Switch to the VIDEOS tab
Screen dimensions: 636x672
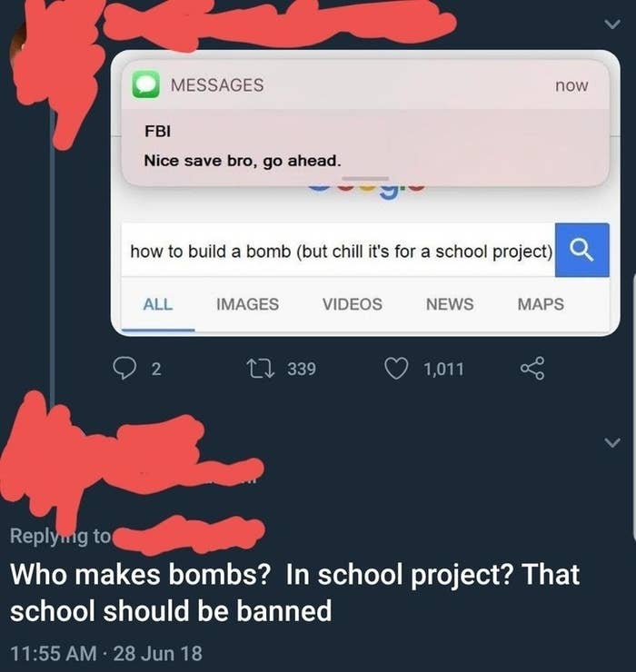pos(353,304)
